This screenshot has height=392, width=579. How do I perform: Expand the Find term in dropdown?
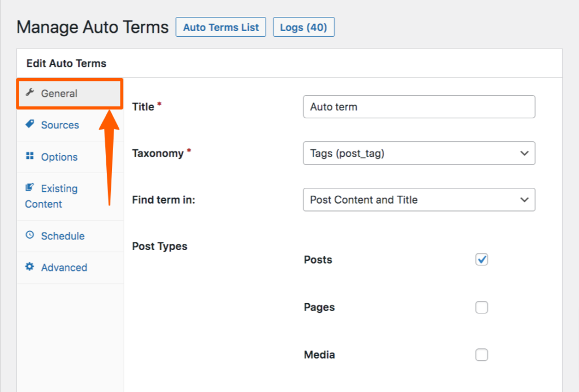[x=419, y=200]
